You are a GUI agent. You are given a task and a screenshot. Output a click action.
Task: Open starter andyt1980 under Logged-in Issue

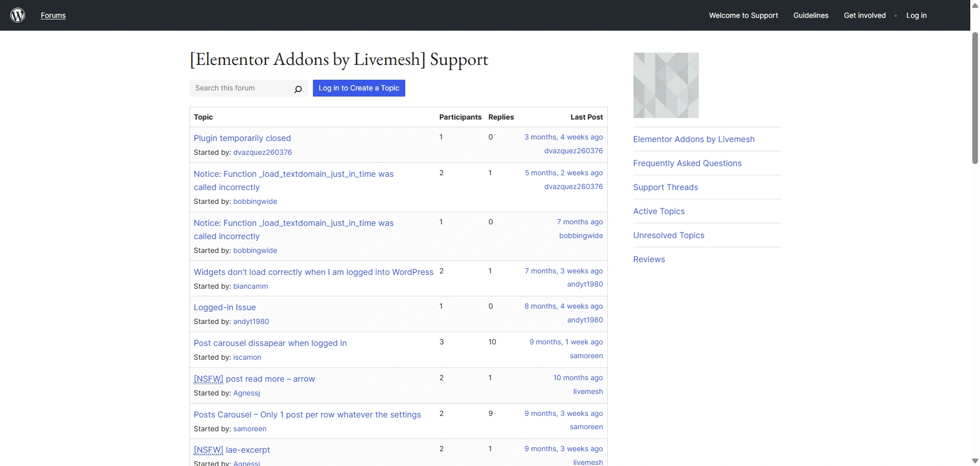pyautogui.click(x=251, y=321)
